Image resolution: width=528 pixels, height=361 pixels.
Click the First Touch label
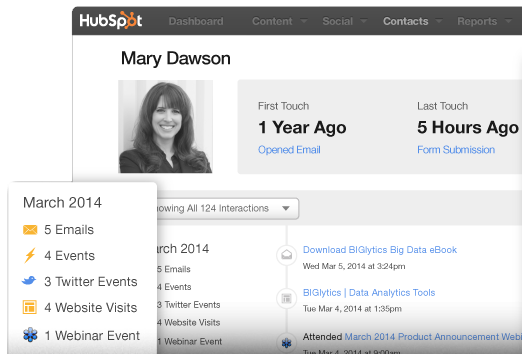tap(284, 106)
